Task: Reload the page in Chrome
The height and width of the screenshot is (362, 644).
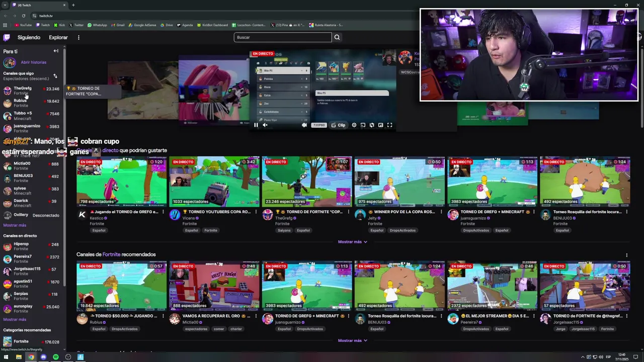Action: tap(23, 16)
